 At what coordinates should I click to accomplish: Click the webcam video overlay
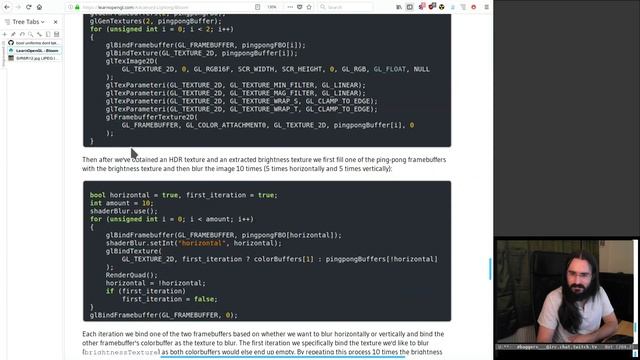click(x=566, y=291)
